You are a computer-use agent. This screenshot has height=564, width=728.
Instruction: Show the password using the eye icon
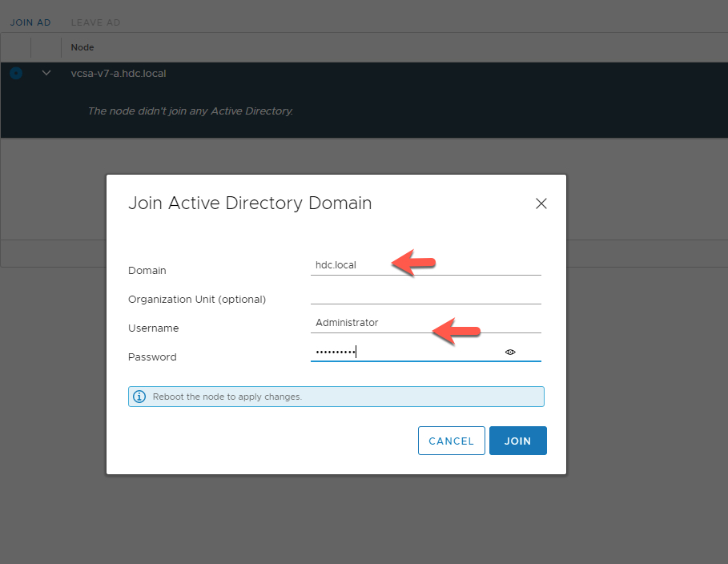click(510, 352)
